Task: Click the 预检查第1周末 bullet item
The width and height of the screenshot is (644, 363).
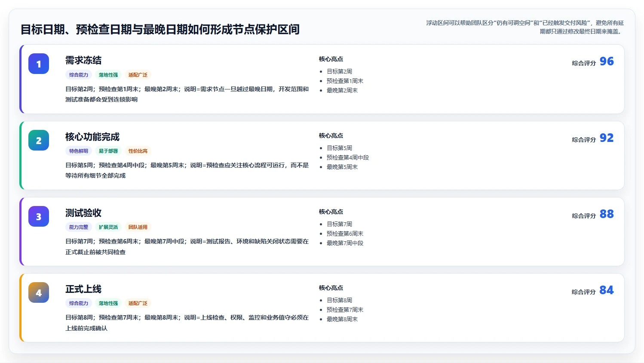Action: [345, 81]
